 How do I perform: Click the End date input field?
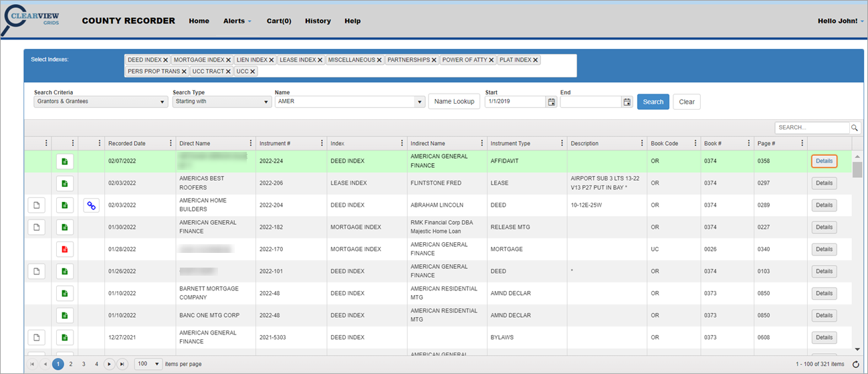pos(590,102)
